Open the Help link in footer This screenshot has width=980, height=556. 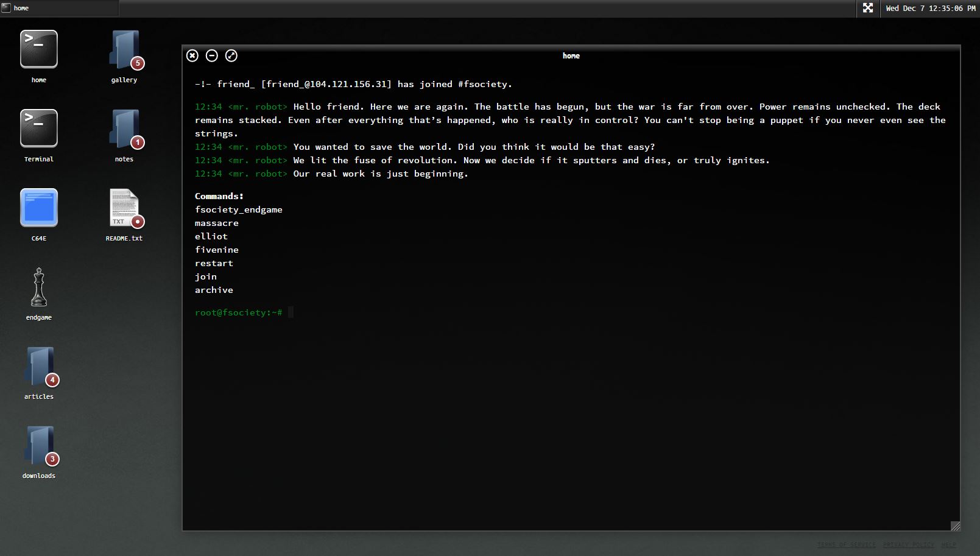pos(948,544)
